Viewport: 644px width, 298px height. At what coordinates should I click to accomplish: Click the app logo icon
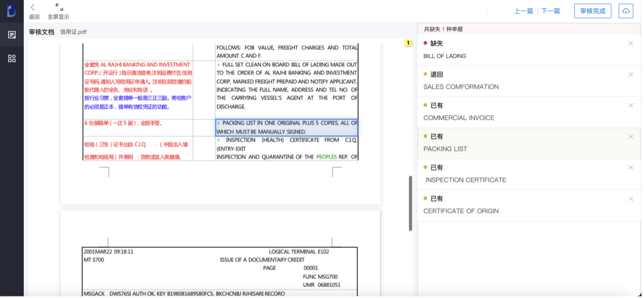(x=12, y=11)
